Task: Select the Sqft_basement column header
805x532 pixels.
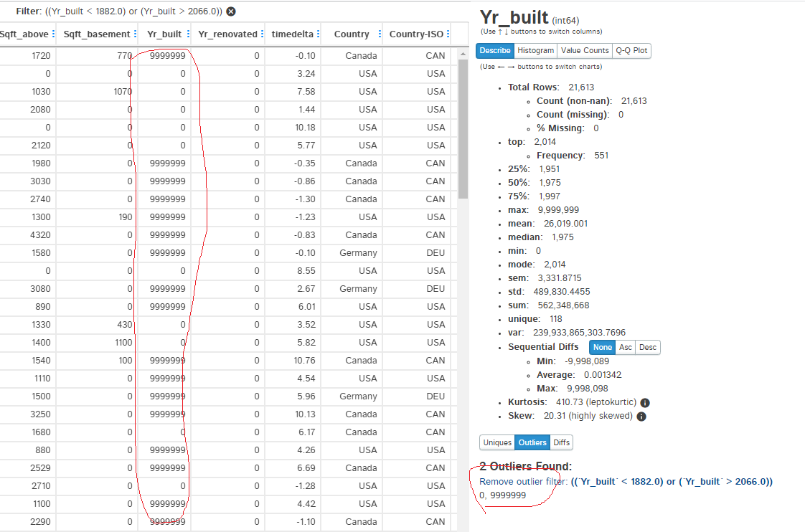Action: (97, 34)
